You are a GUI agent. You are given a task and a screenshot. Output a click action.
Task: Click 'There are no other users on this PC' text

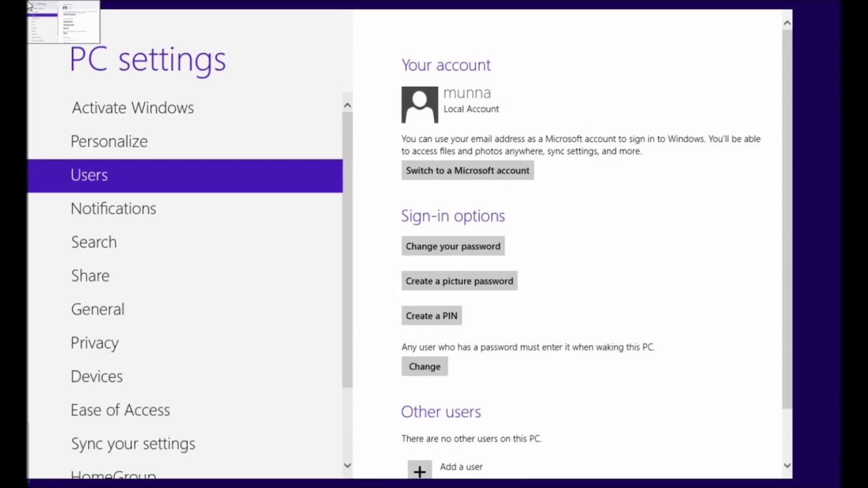pyautogui.click(x=471, y=439)
